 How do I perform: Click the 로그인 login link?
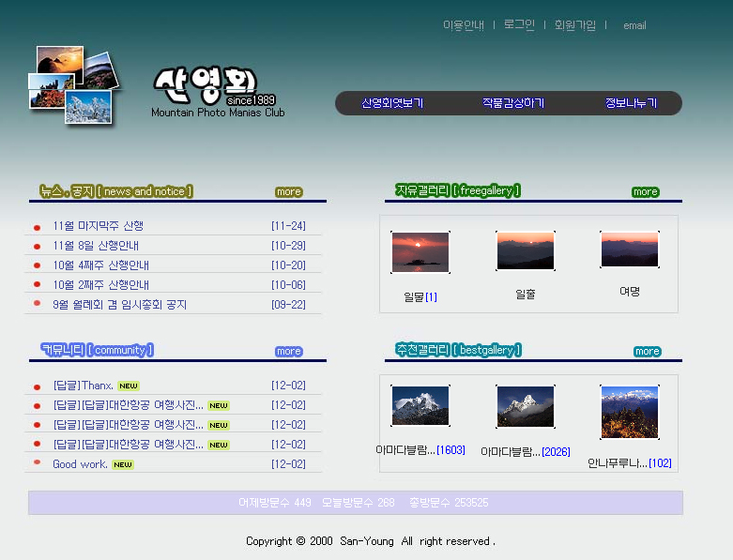tap(519, 25)
